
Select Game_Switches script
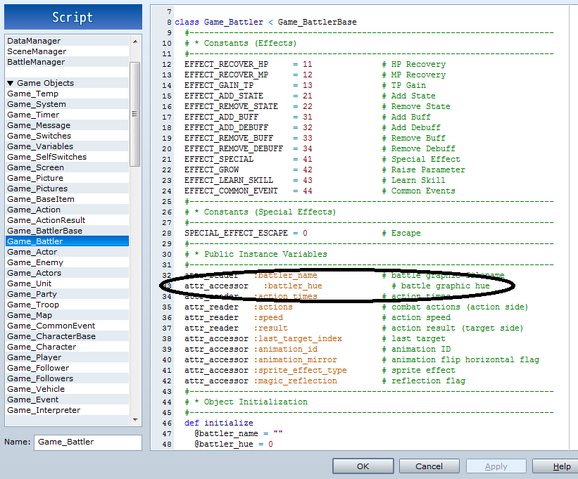point(67,136)
